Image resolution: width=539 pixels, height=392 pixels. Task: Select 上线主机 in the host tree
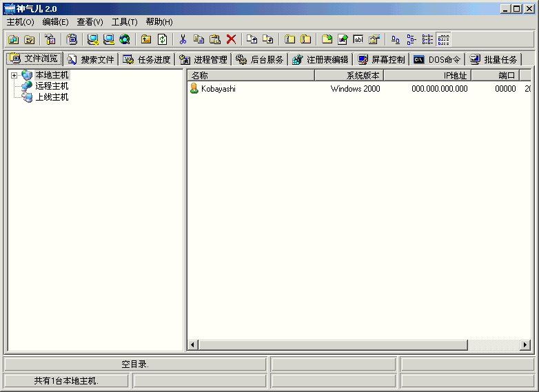(52, 97)
